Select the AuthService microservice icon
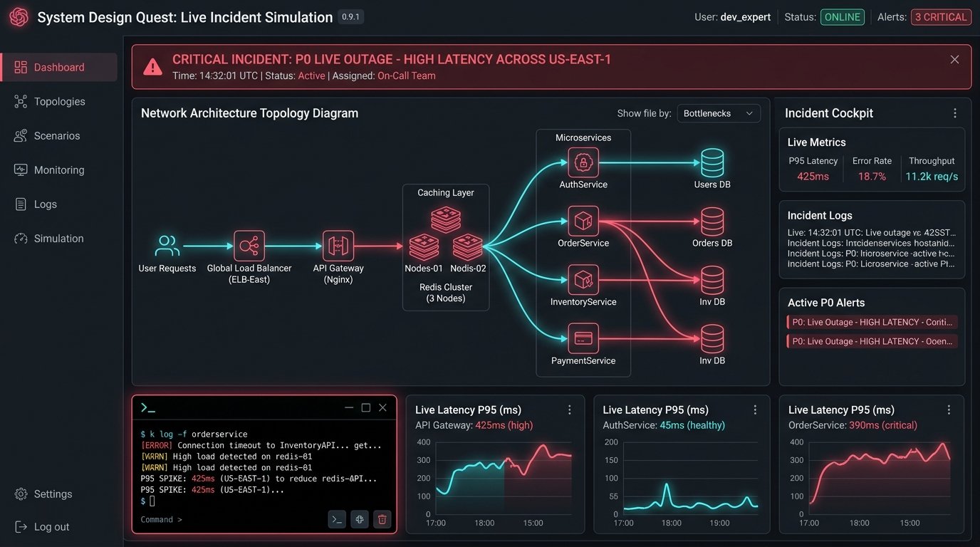The height and width of the screenshot is (547, 980). pyautogui.click(x=583, y=163)
